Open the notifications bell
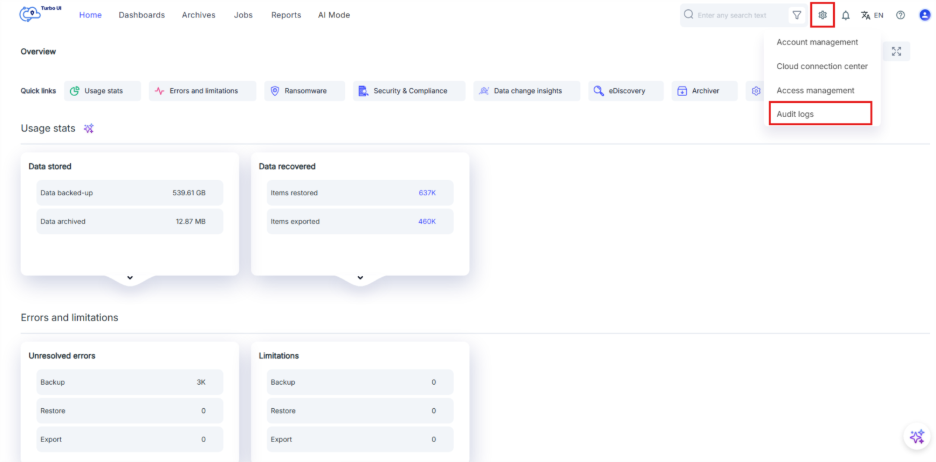 (x=846, y=15)
